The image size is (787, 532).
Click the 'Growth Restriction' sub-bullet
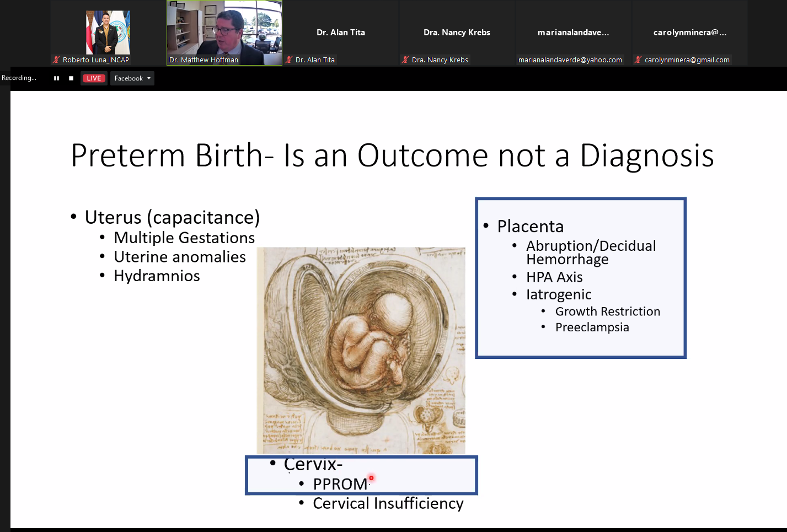[607, 311]
